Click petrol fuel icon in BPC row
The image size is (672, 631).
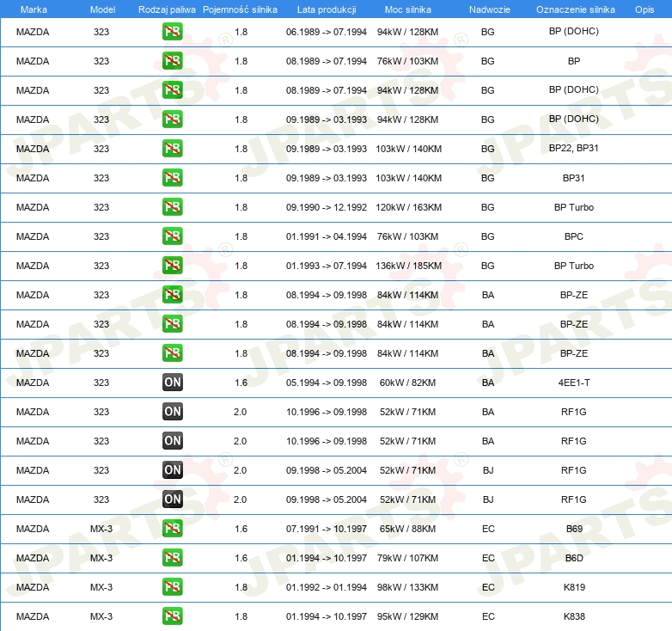(172, 236)
